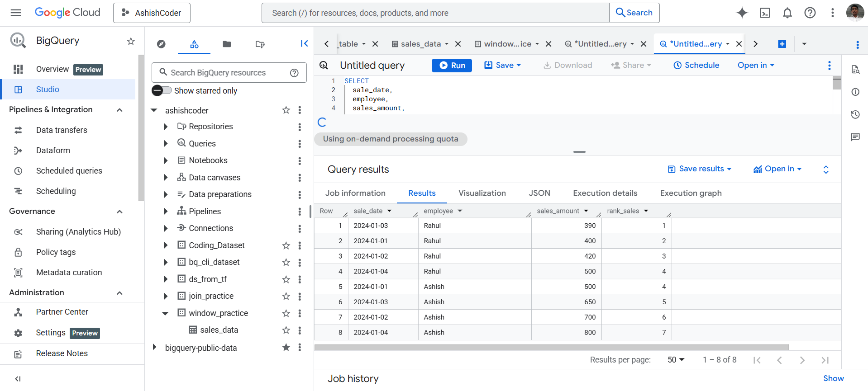Switch to Job information tab
The height and width of the screenshot is (391, 868).
point(355,193)
